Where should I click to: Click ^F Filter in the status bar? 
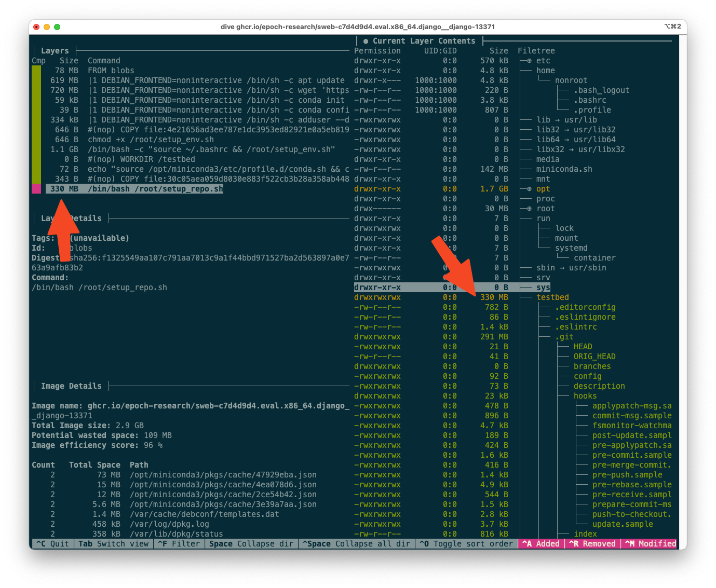(x=179, y=544)
